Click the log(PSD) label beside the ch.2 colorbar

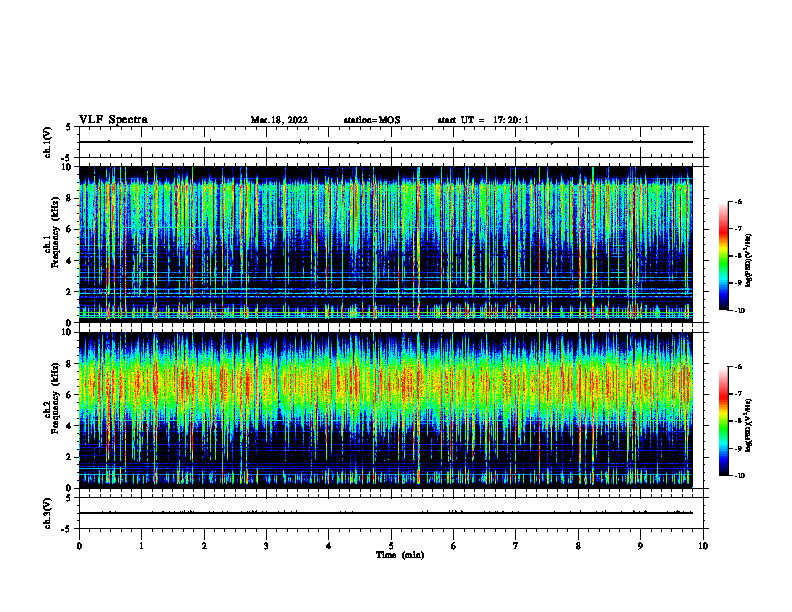click(748, 426)
